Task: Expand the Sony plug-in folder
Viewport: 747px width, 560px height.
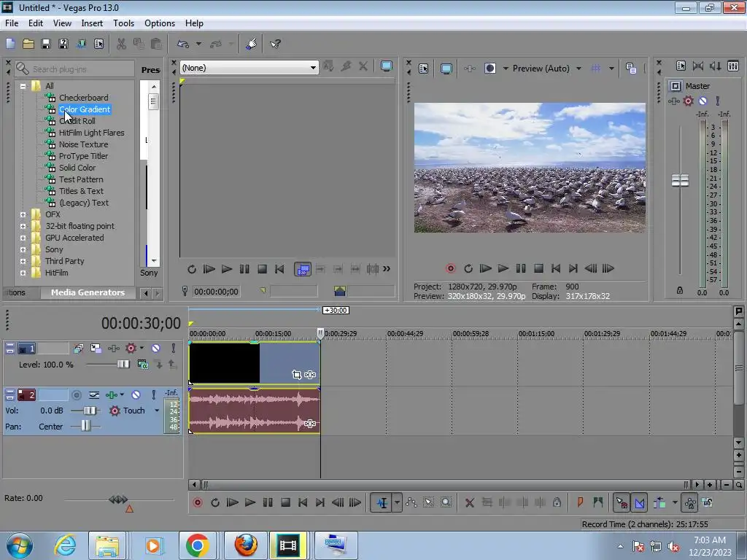Action: [x=23, y=249]
